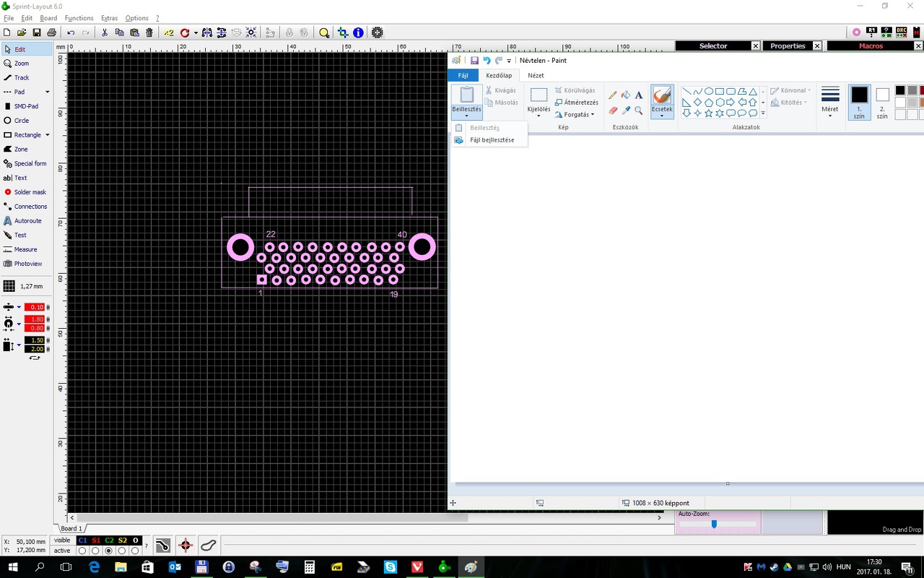
Task: Toggle visibility of the S1 layer
Action: click(96, 540)
